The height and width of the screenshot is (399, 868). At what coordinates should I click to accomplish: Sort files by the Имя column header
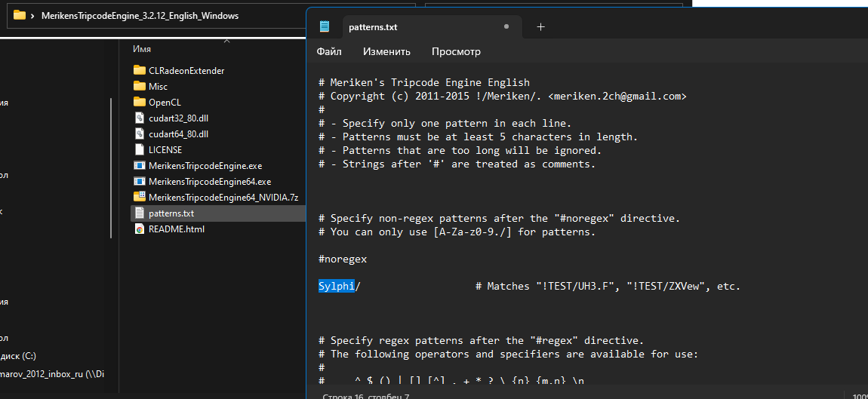coord(142,48)
